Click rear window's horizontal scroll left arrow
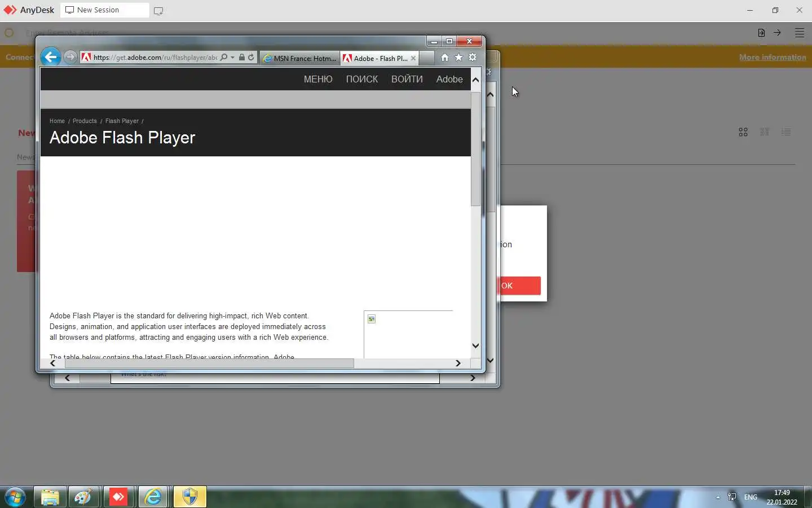Image resolution: width=812 pixels, height=508 pixels. pyautogui.click(x=68, y=378)
